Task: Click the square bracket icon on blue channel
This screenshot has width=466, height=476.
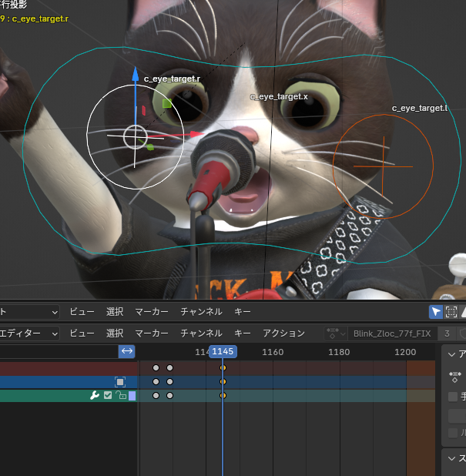Action: (120, 382)
